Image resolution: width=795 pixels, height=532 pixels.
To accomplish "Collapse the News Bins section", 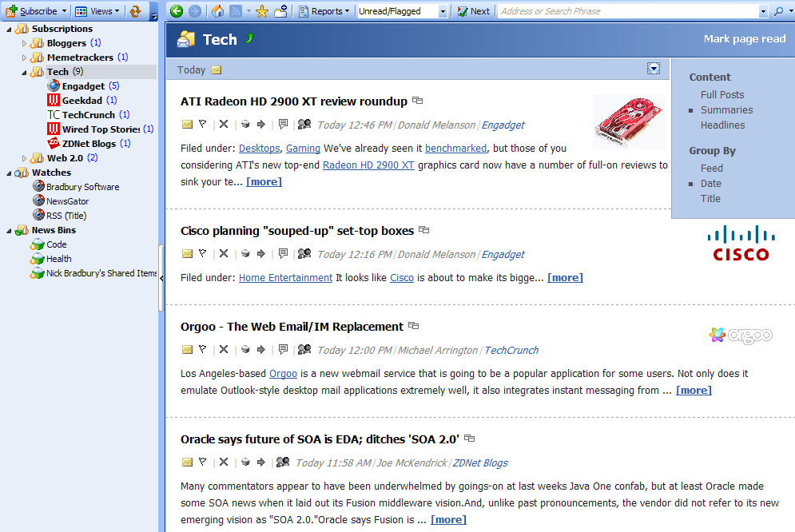I will 9,231.
